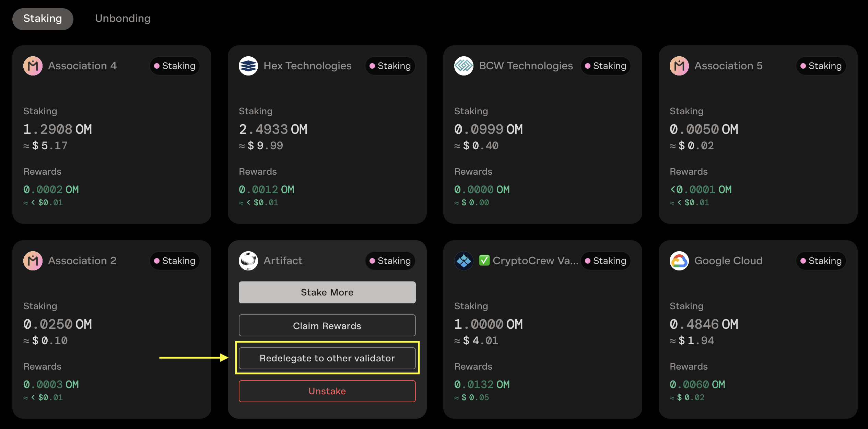Viewport: 868px width, 429px height.
Task: Click the Staking badge on Google Cloud
Action: (x=821, y=261)
